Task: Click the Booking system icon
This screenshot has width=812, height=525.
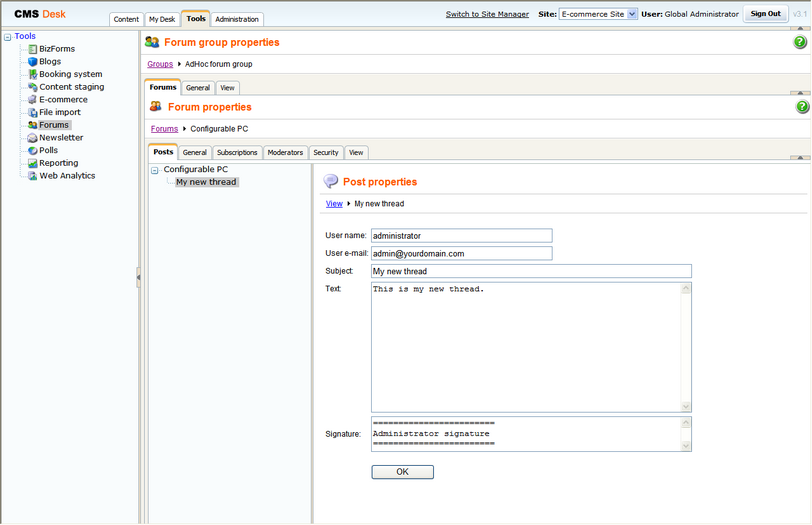Action: (x=33, y=75)
